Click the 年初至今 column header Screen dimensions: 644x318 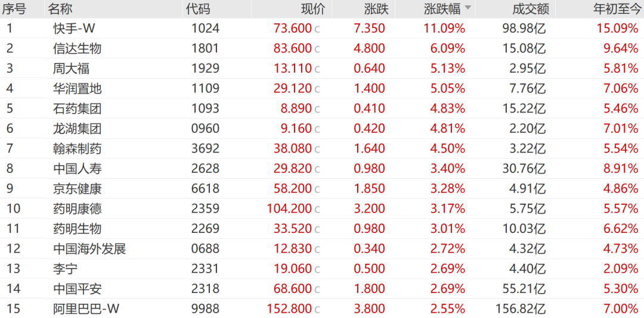[x=615, y=9]
